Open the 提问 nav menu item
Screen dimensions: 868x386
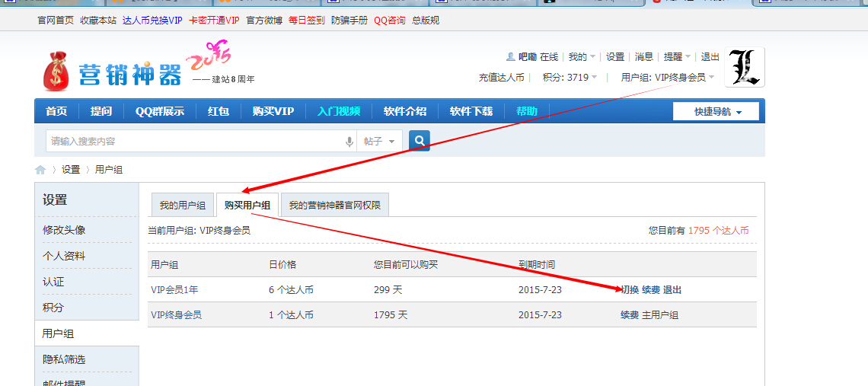click(x=101, y=111)
